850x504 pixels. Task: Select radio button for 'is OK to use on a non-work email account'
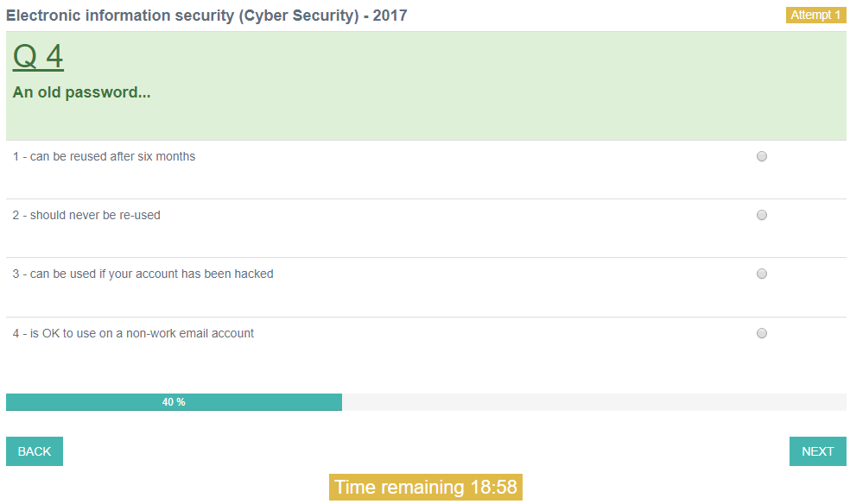761,333
